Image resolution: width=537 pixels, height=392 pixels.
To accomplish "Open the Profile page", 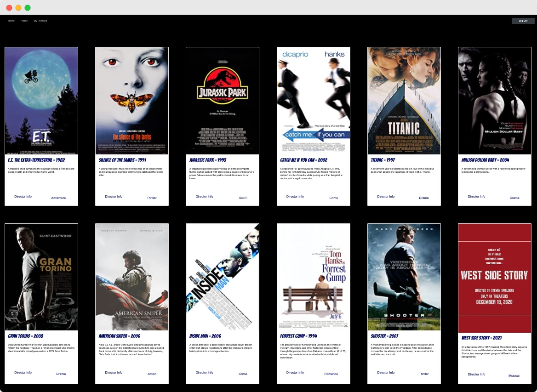I will pos(24,21).
